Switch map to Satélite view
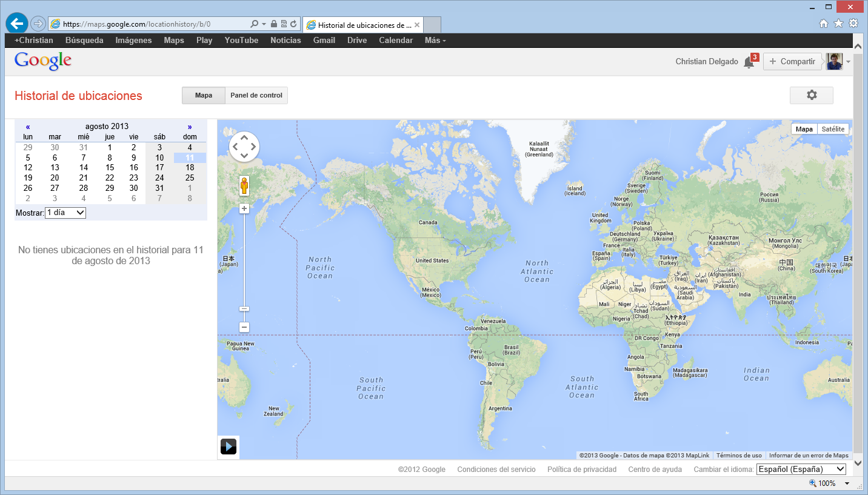 833,129
